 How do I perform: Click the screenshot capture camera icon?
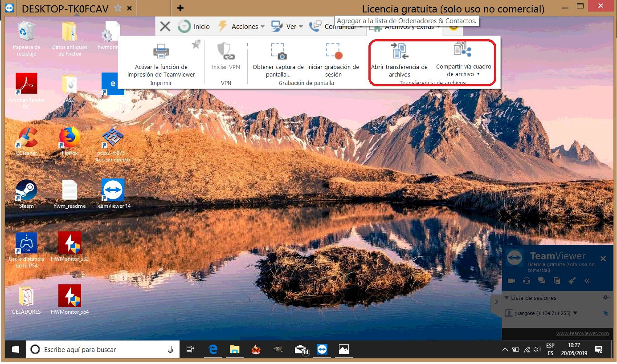click(x=278, y=51)
